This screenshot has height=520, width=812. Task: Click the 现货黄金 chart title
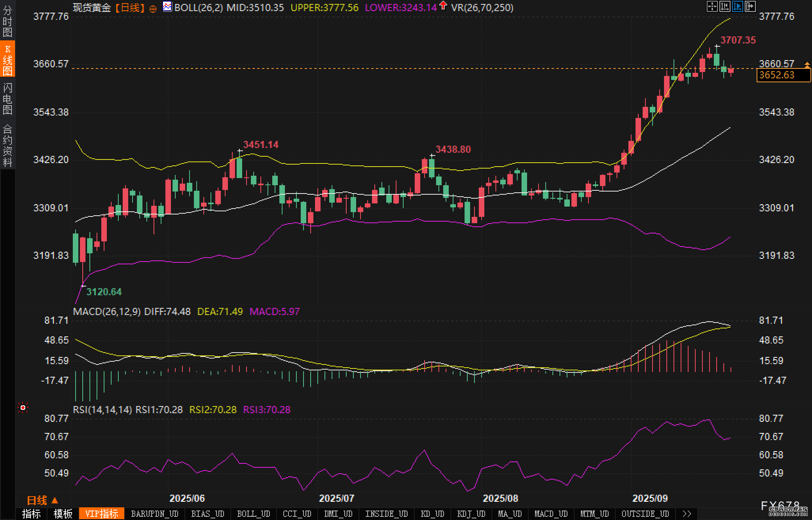click(x=92, y=8)
